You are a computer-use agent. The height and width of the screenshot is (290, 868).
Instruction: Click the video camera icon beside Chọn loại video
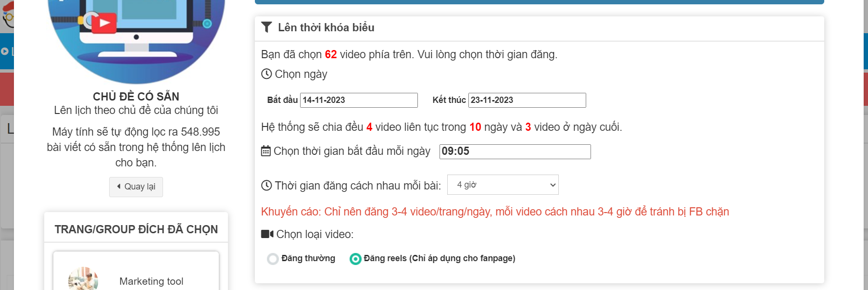click(x=267, y=234)
